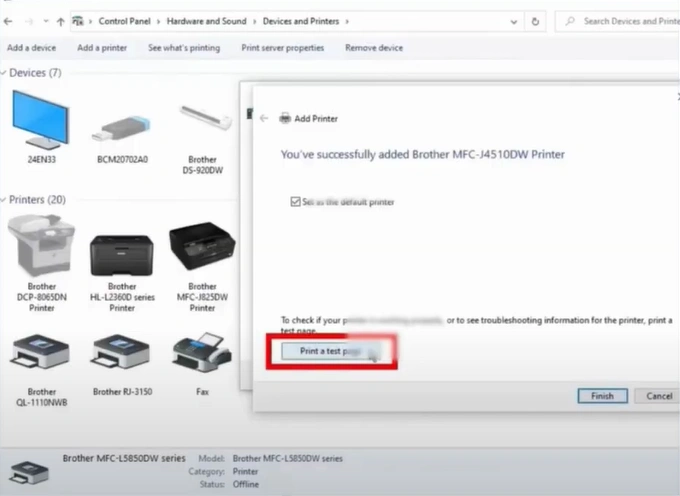
Task: Collapse the Printers (20) group
Action: pyautogui.click(x=4, y=200)
